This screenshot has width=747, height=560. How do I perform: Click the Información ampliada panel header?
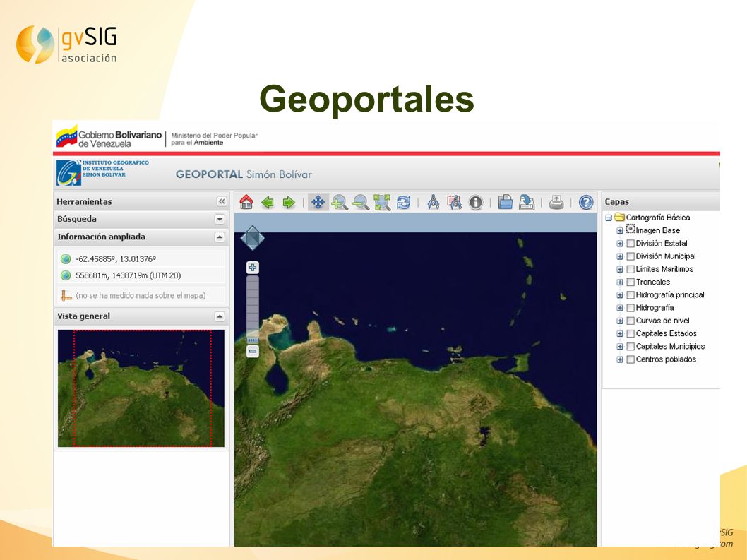(x=141, y=237)
